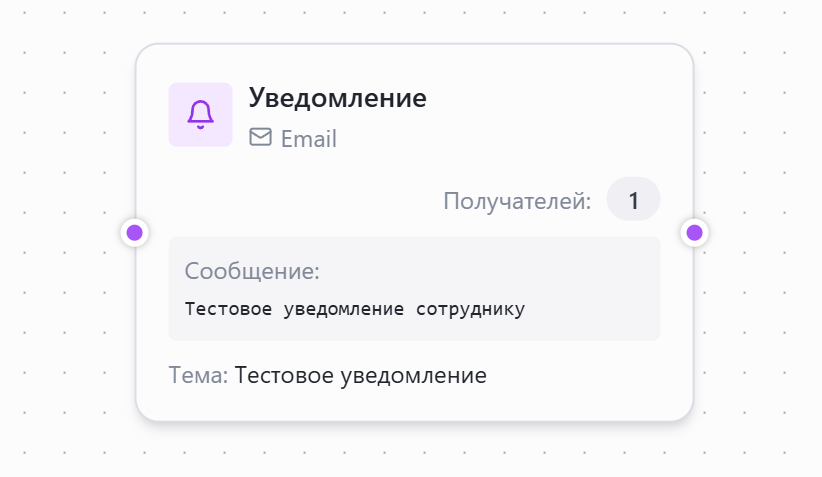Click the "Тема:" label
This screenshot has width=822, height=477.
(198, 375)
